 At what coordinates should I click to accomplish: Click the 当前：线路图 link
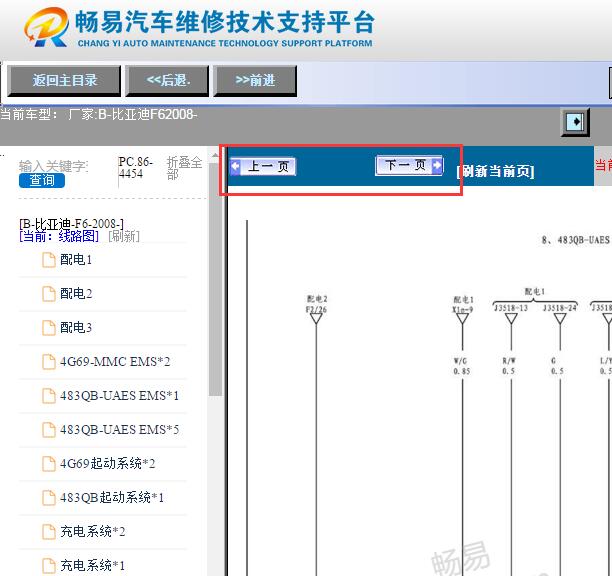click(x=59, y=236)
